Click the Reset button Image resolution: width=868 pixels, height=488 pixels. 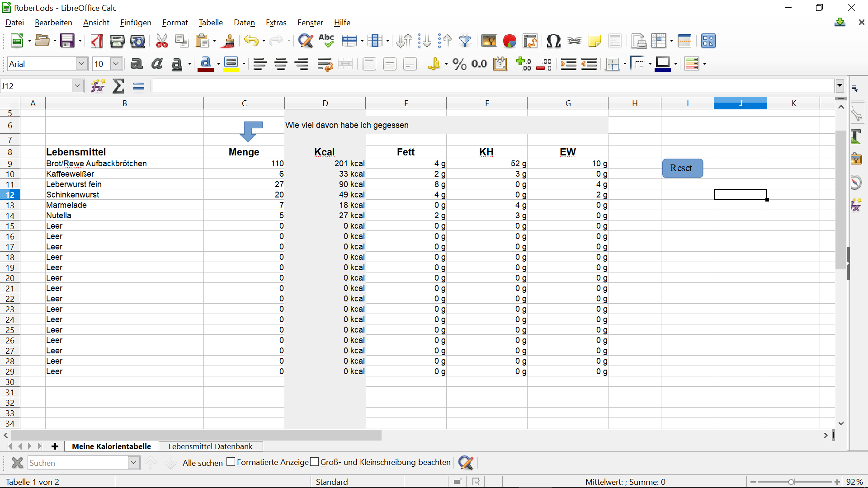tap(683, 168)
